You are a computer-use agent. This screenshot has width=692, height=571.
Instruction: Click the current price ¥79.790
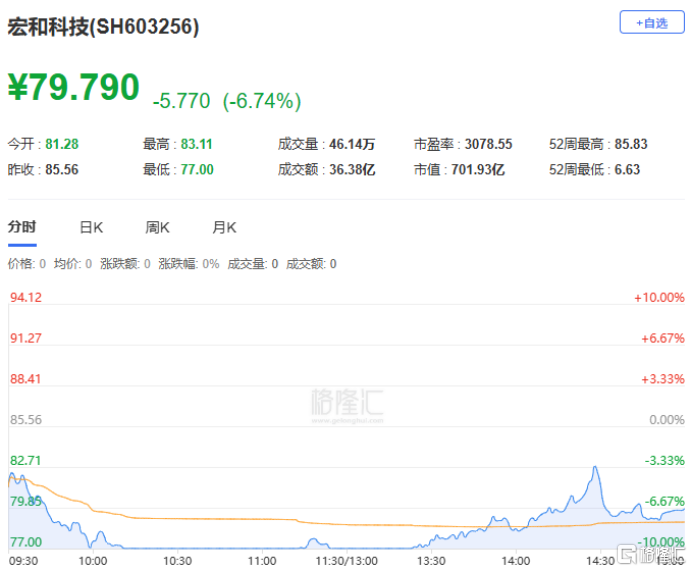point(74,87)
